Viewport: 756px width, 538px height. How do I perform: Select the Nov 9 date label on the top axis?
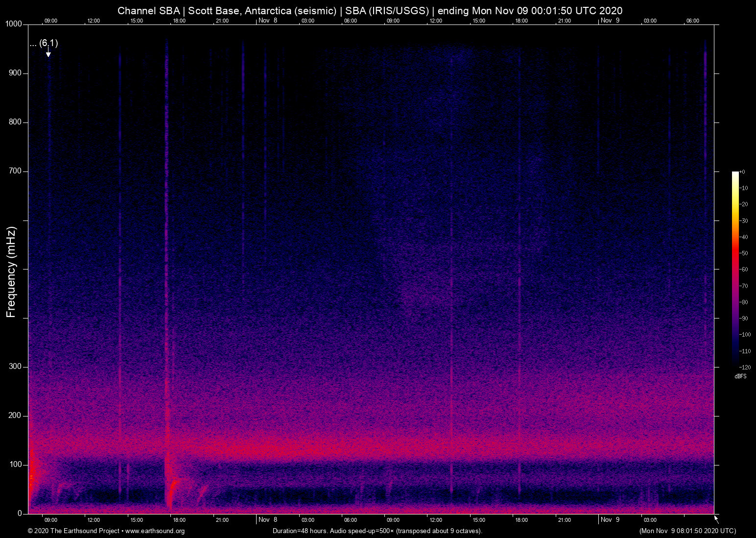click(610, 21)
